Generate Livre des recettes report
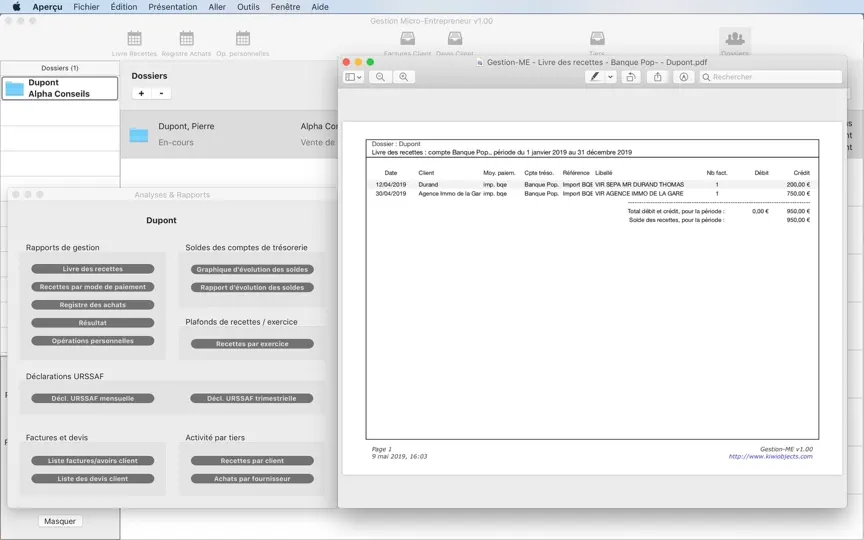864x540 pixels. point(93,269)
